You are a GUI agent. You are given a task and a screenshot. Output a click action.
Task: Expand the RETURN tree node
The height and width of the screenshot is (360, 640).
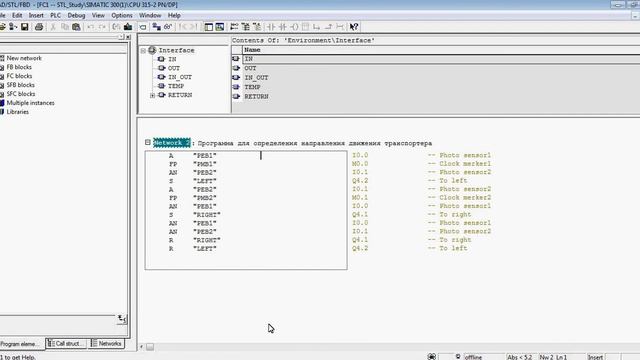152,95
